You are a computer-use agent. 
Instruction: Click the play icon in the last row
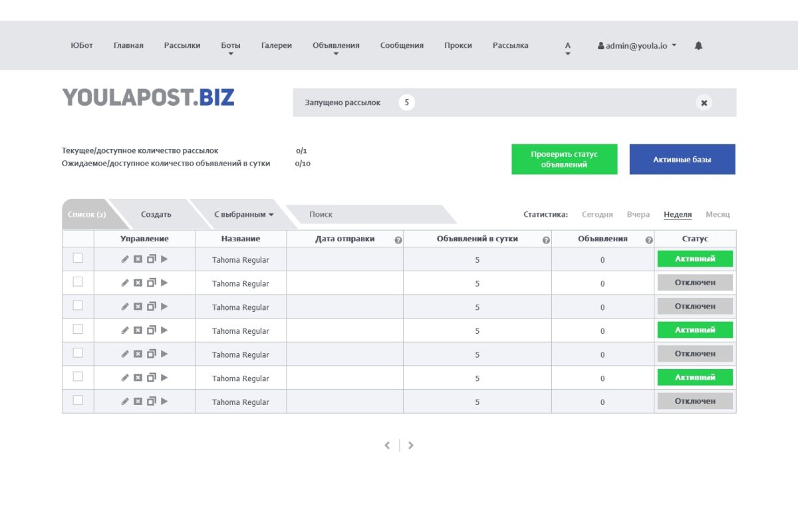pos(164,402)
